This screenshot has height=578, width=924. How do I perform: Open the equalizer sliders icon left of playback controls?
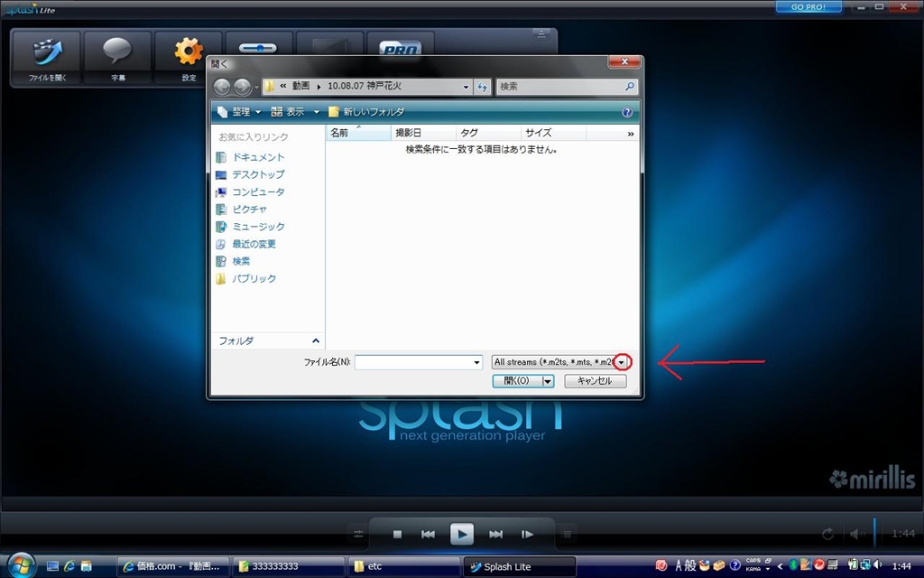(x=358, y=535)
